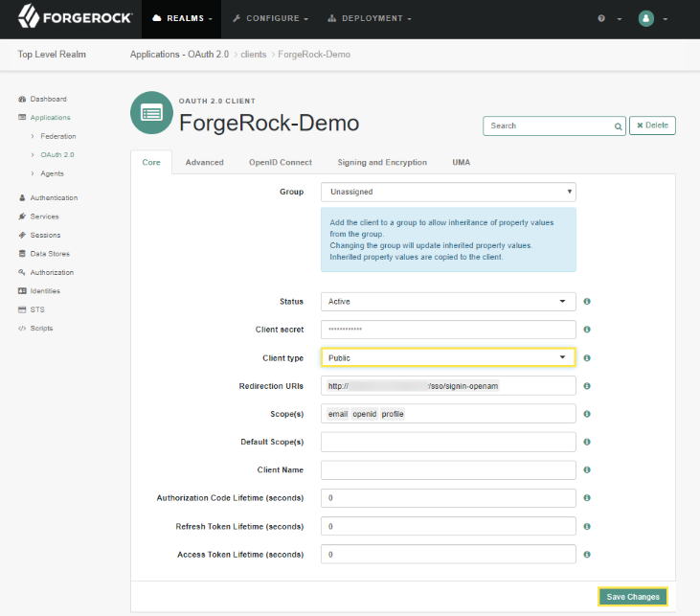The width and height of the screenshot is (700, 616).
Task: Open Applications in the sidebar
Action: coord(44,118)
